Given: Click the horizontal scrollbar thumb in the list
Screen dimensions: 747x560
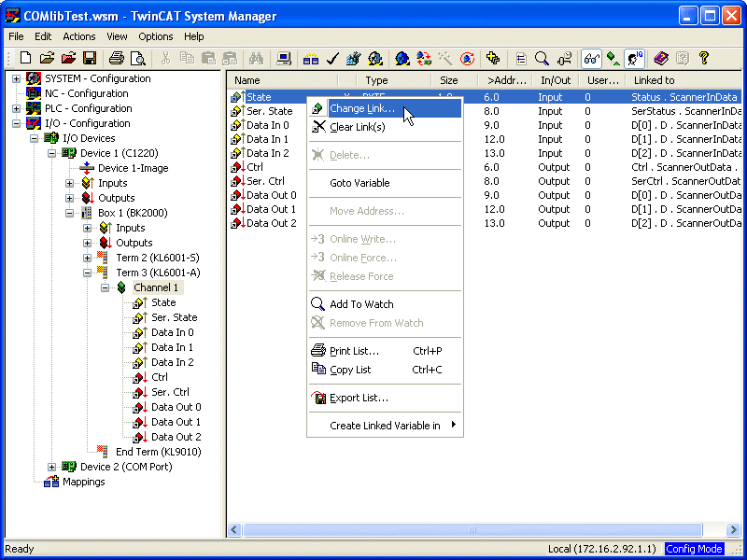Looking at the screenshot, I should pyautogui.click(x=472, y=529).
